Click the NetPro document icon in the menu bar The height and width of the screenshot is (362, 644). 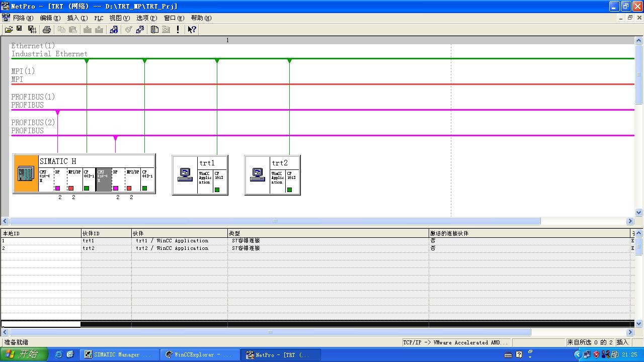click(x=6, y=18)
